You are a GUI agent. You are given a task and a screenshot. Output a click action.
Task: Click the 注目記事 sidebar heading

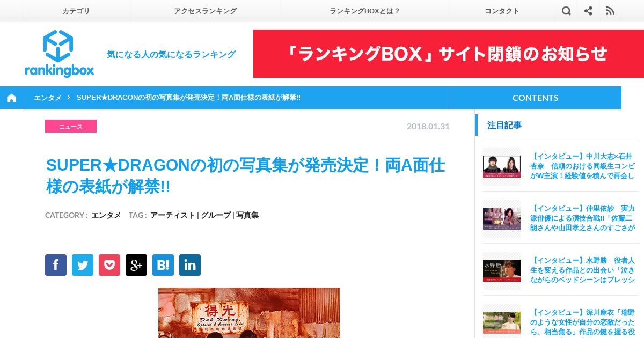coord(504,125)
